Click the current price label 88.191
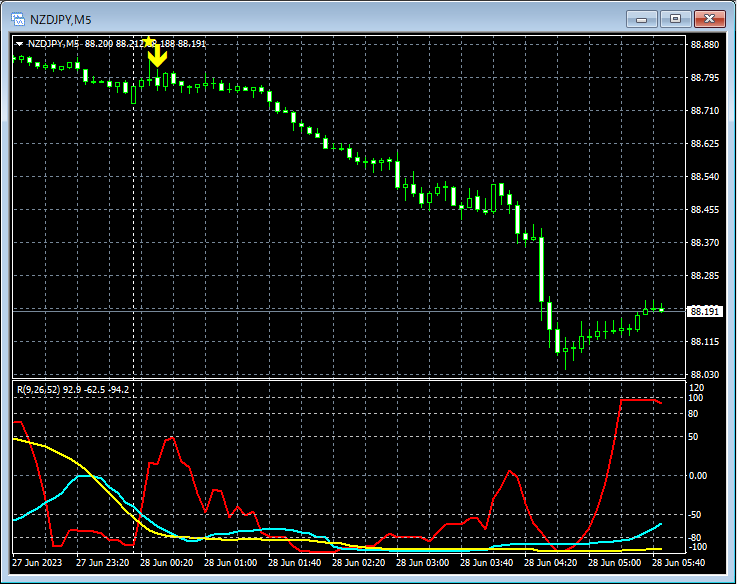 pos(704,311)
